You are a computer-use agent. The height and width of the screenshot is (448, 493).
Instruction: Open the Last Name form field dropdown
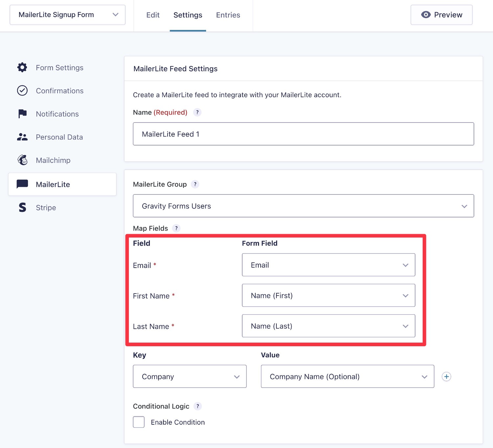[x=329, y=326]
